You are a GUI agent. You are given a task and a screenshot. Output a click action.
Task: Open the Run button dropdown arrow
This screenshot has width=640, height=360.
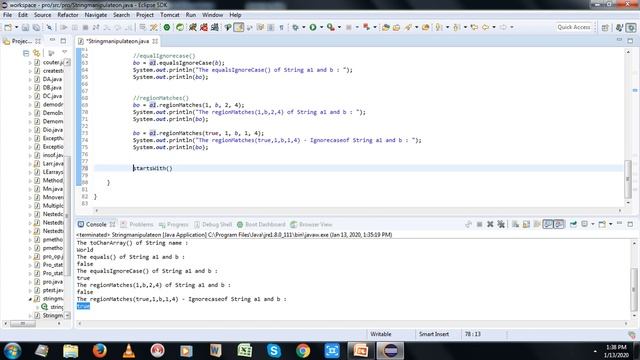tap(321, 27)
